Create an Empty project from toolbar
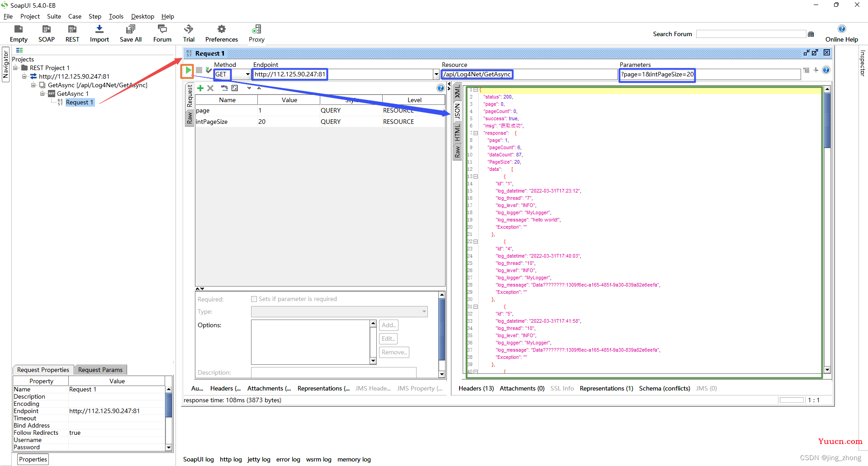Image resolution: width=868 pixels, height=466 pixels. point(19,33)
